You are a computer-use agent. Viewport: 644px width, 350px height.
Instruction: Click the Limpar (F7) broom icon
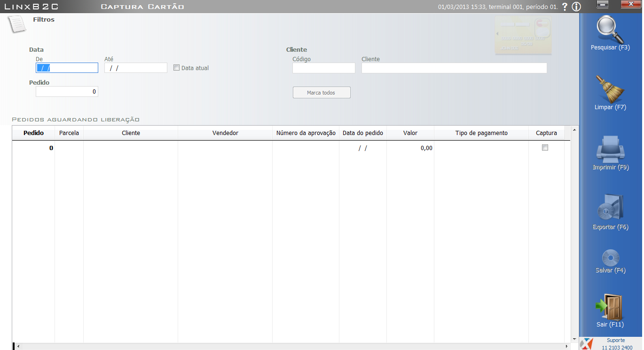(610, 88)
